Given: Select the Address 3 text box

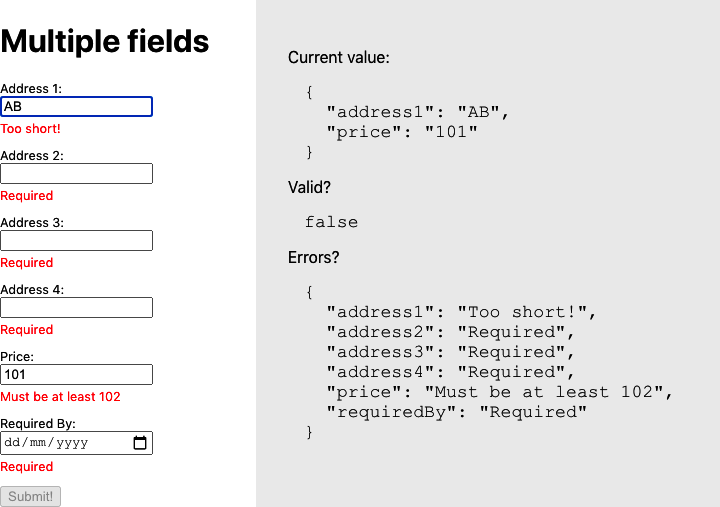Looking at the screenshot, I should coord(76,241).
